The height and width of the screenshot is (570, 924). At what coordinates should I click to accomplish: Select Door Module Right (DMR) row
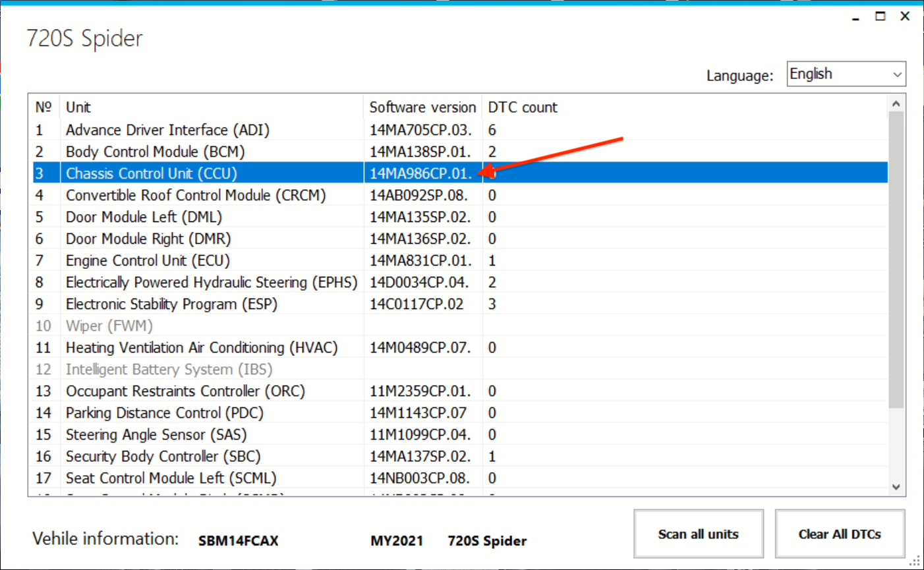(460, 239)
